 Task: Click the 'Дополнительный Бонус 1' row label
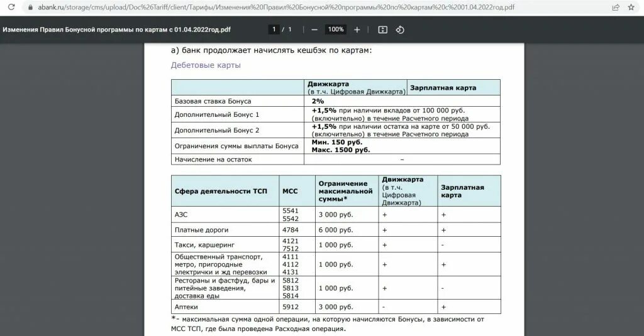click(x=217, y=114)
